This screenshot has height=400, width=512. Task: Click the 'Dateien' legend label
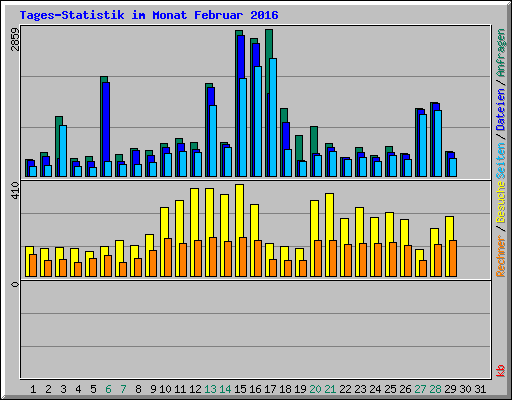pos(501,109)
